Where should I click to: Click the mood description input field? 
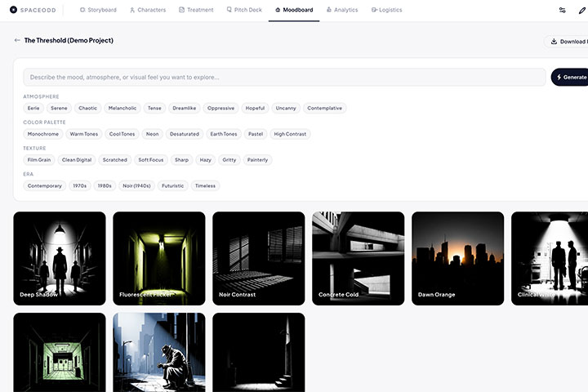pos(284,77)
